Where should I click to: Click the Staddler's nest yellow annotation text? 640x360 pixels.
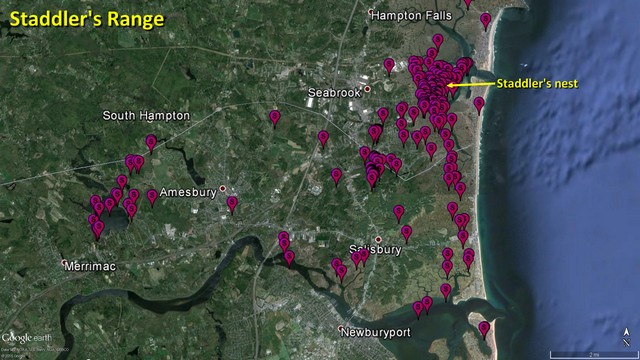coord(537,84)
